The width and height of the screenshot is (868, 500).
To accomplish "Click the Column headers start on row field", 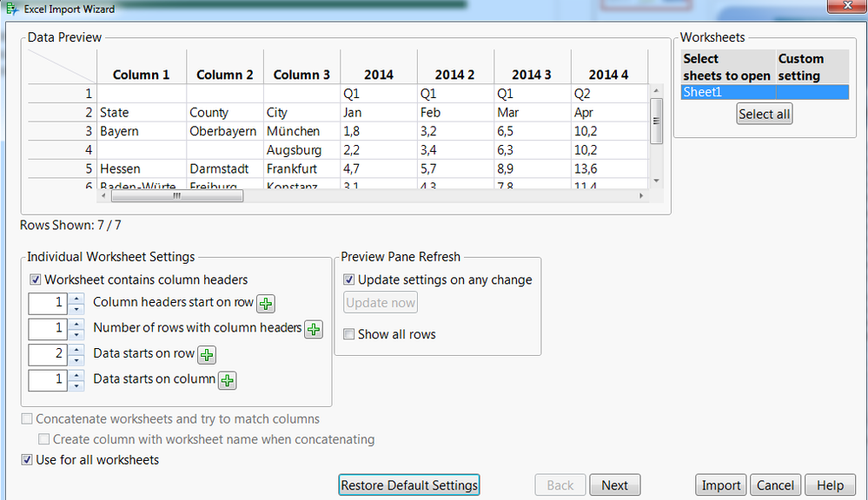I will pos(48,303).
